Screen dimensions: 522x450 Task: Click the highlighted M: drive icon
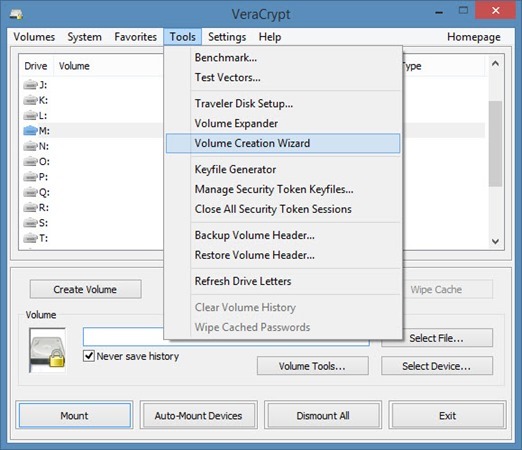(x=30, y=131)
